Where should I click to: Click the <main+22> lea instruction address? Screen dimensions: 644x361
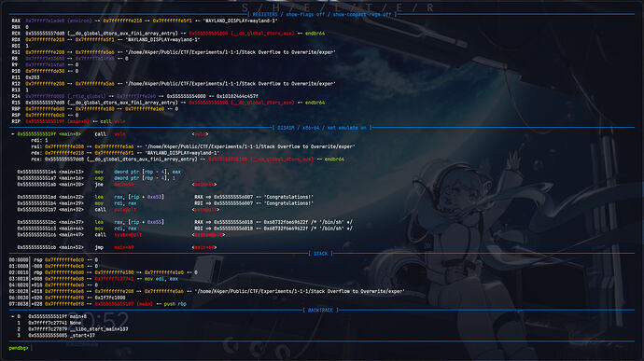click(x=50, y=197)
